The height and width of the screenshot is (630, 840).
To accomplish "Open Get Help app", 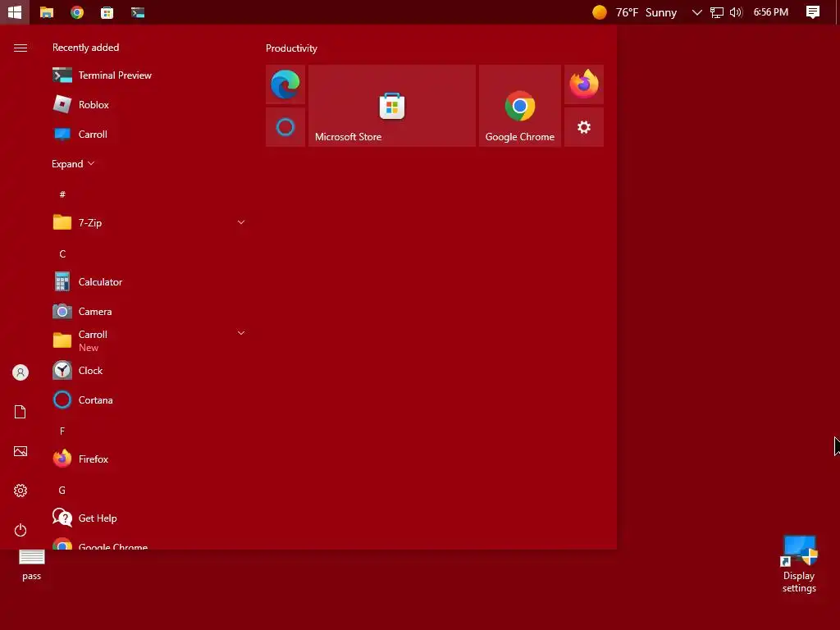I will 150,518.
